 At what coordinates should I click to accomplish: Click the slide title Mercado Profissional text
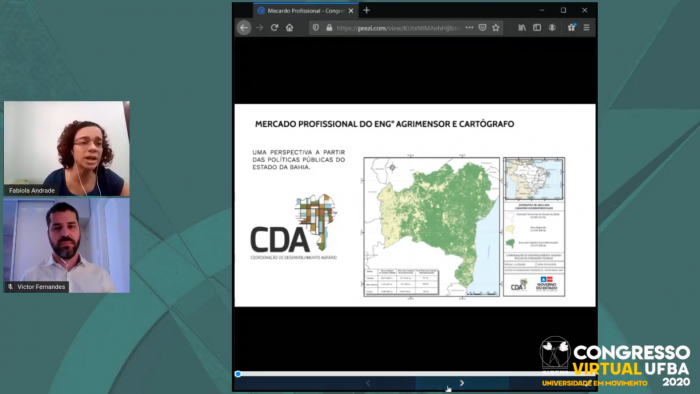point(384,124)
